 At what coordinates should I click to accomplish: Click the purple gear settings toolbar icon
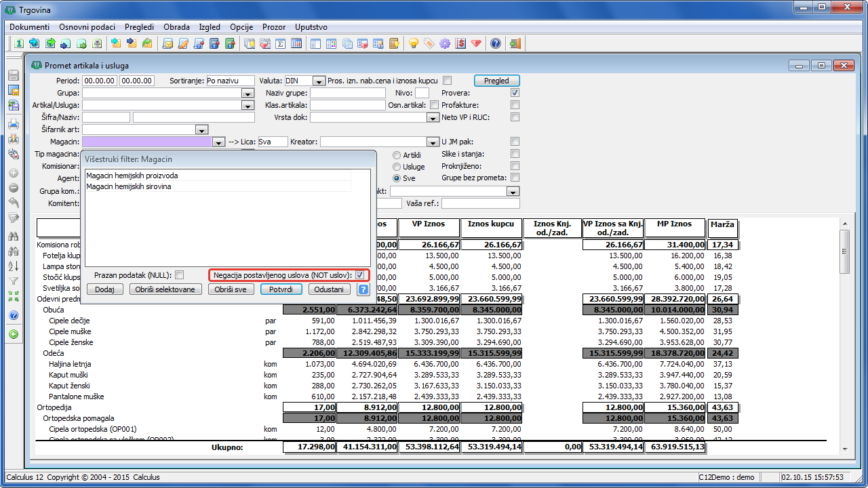[x=445, y=44]
